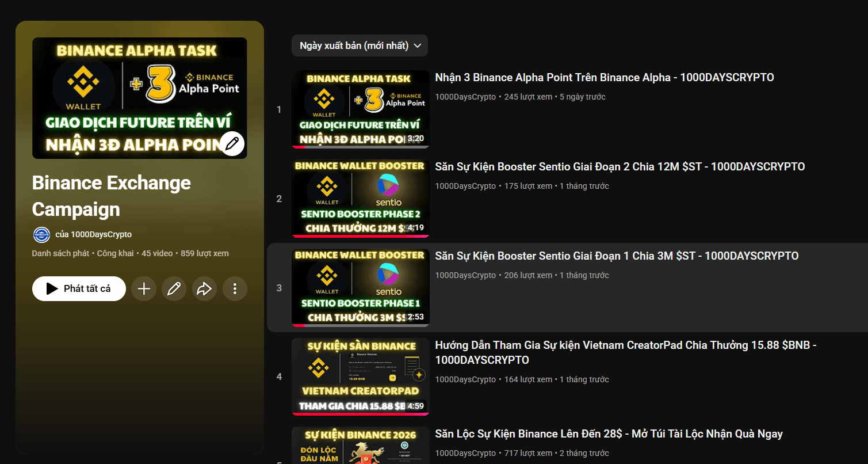This screenshot has width=868, height=464.
Task: Click the chevron arrow on sort dropdown
Action: [418, 45]
